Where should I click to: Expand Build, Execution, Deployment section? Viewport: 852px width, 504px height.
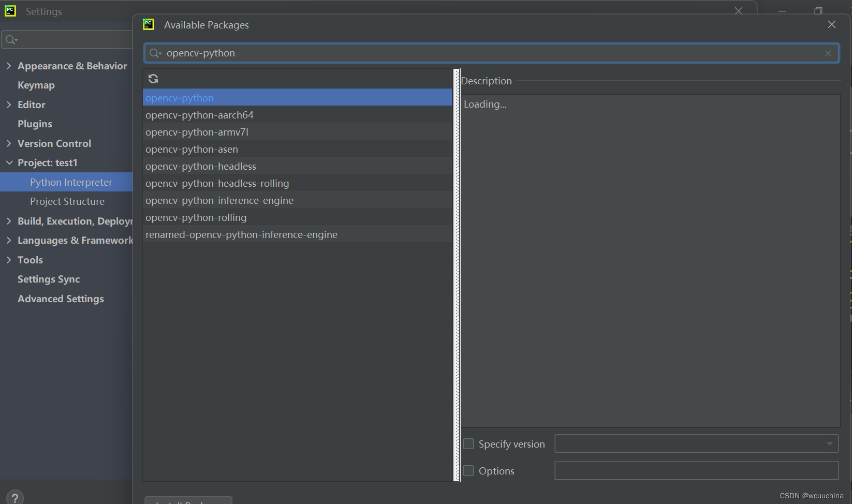tap(9, 221)
